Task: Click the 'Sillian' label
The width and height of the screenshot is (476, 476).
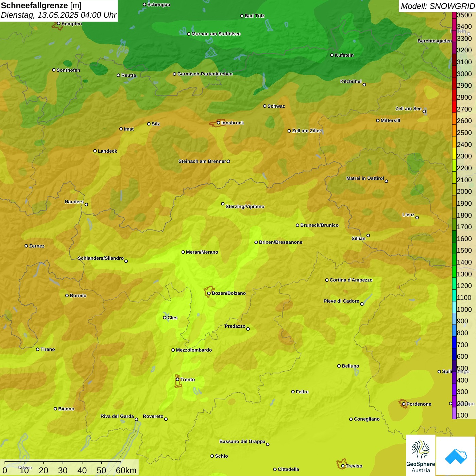Action: coord(358,238)
